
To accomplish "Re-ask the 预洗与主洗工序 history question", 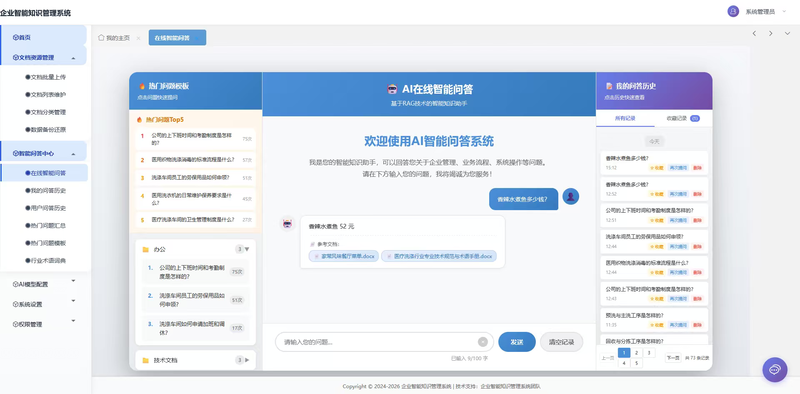I will pyautogui.click(x=678, y=325).
